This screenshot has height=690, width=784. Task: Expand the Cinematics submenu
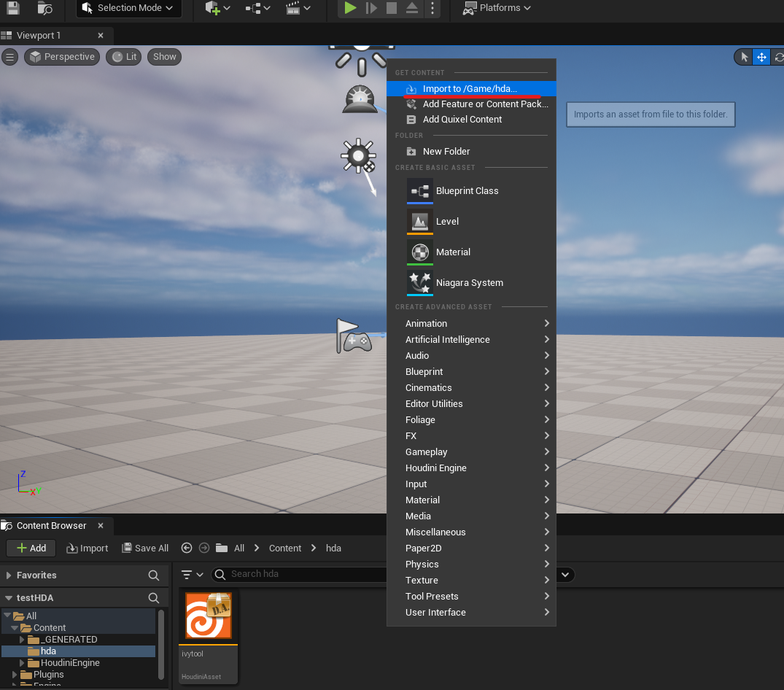pyautogui.click(x=471, y=387)
